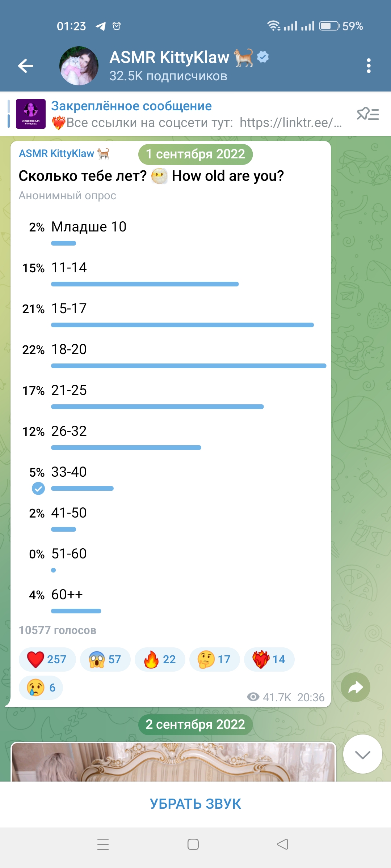Select the 18-20 poll result bar

pyautogui.click(x=189, y=366)
